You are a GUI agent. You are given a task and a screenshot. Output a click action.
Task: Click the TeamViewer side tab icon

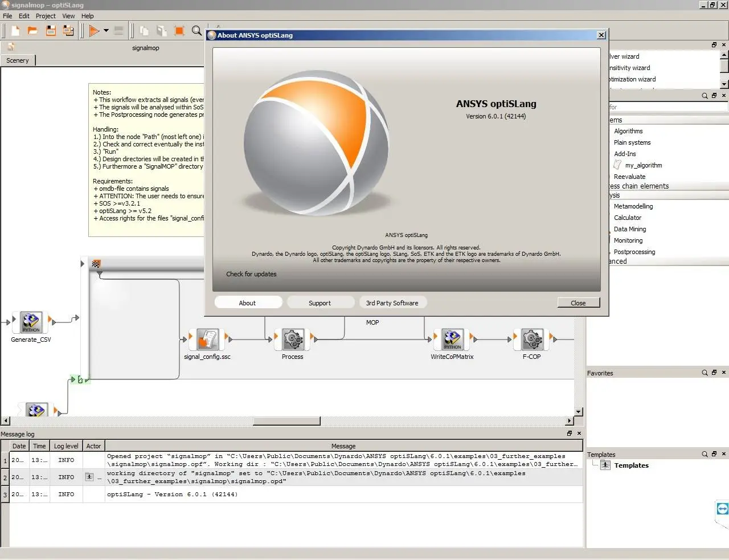tap(722, 509)
